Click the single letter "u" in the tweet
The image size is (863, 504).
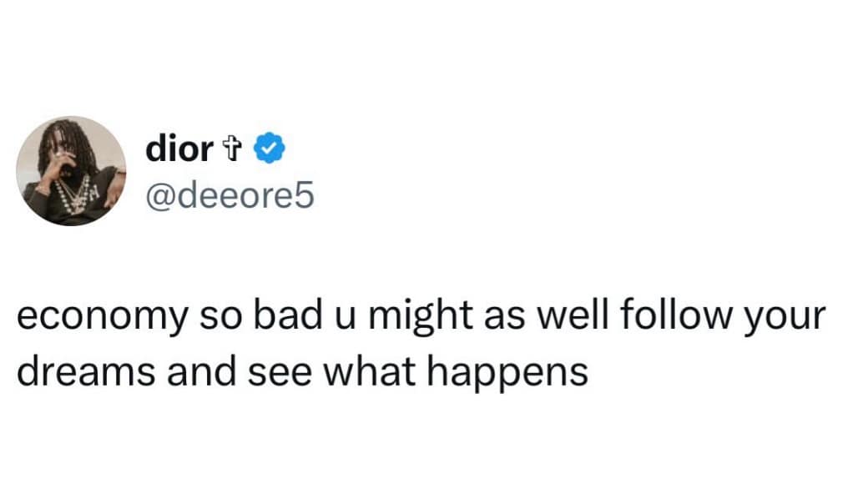click(x=329, y=320)
